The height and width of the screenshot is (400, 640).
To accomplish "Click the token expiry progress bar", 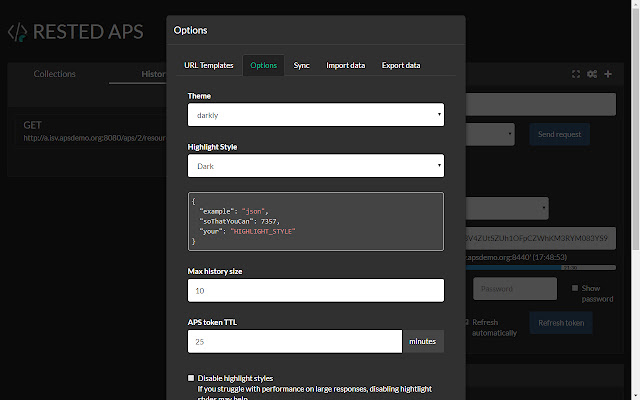I will point(540,267).
